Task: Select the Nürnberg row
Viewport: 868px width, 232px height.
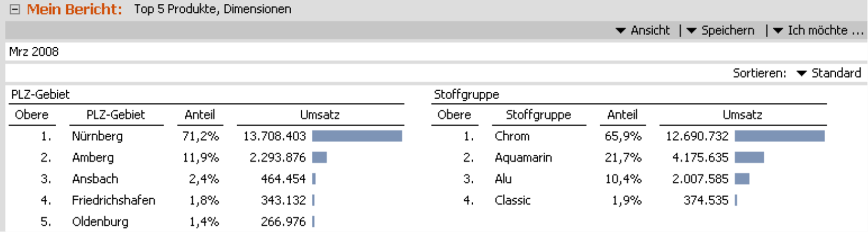Action: point(97,136)
